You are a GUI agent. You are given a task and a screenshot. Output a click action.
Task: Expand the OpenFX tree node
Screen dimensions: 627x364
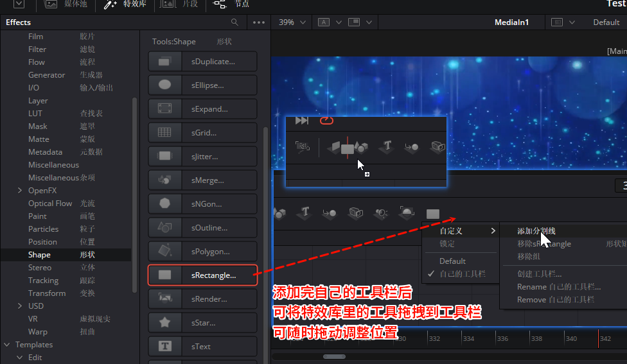pos(19,191)
